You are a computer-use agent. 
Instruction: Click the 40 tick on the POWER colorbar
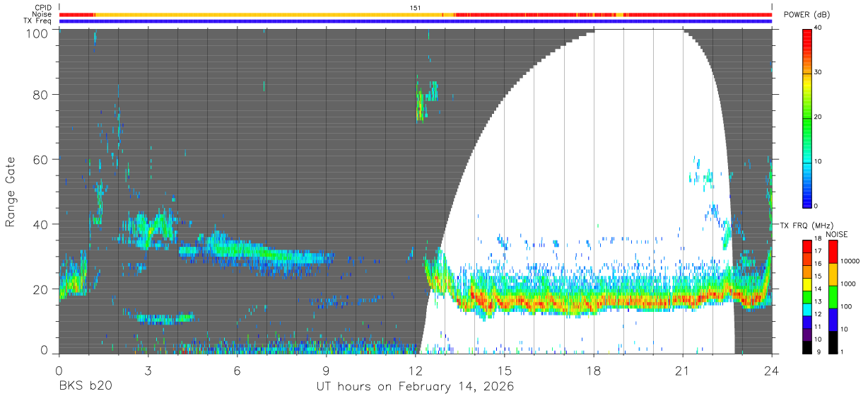(x=819, y=28)
